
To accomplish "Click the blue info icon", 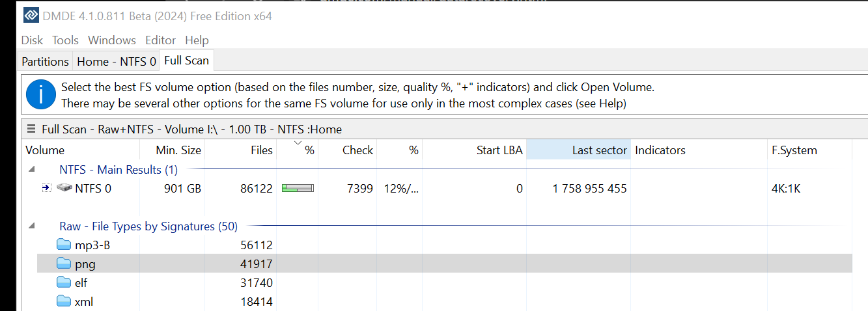I will (x=41, y=95).
